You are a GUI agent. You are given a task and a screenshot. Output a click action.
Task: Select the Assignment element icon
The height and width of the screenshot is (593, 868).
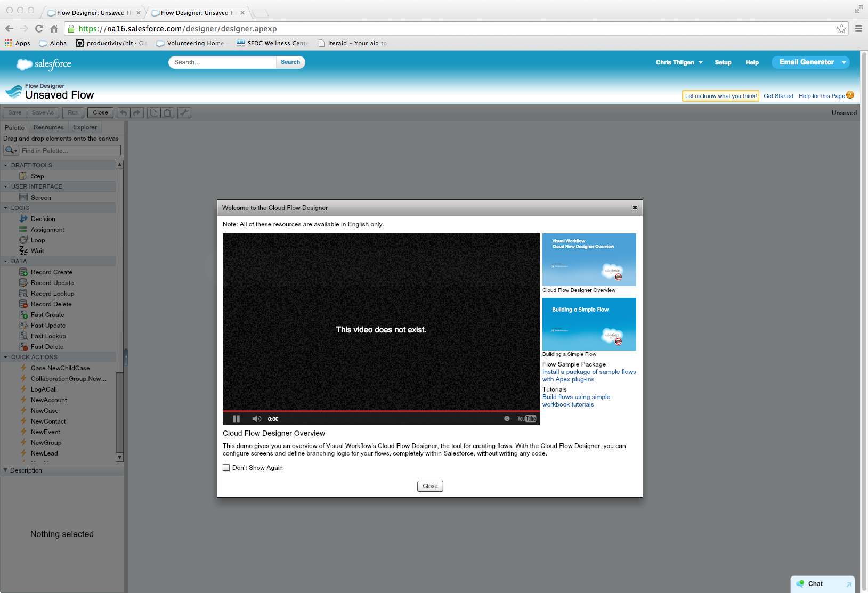click(23, 229)
